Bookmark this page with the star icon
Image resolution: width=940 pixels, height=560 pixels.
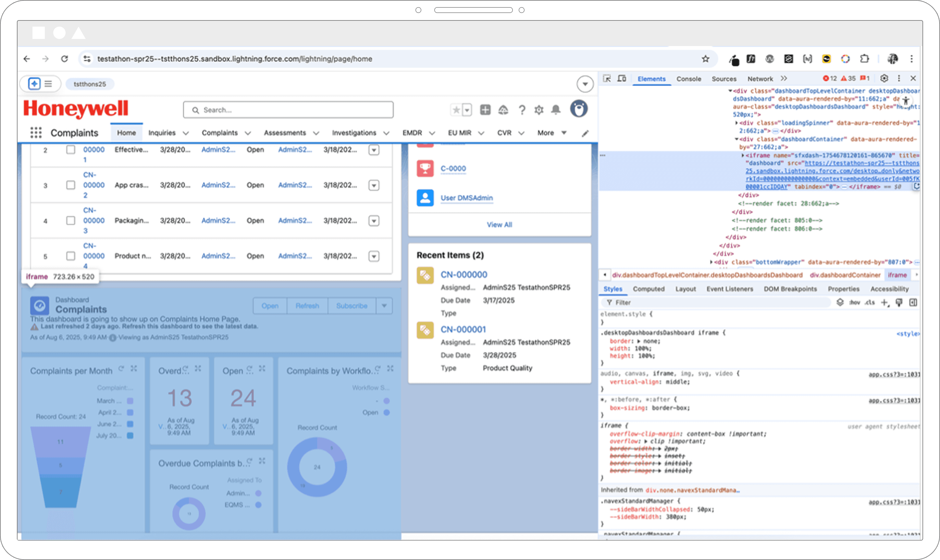(x=705, y=59)
